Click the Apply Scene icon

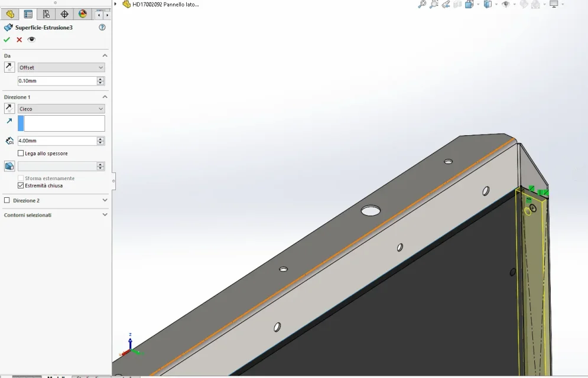pos(535,4)
